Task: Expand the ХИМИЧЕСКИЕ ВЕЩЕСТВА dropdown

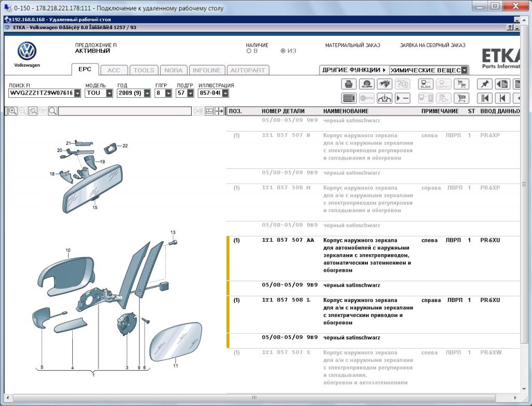Action: click(x=464, y=70)
